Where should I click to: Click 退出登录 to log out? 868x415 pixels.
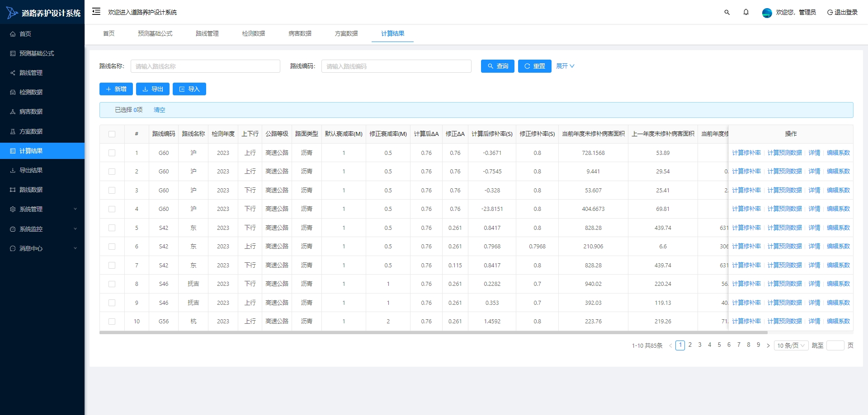pos(842,12)
